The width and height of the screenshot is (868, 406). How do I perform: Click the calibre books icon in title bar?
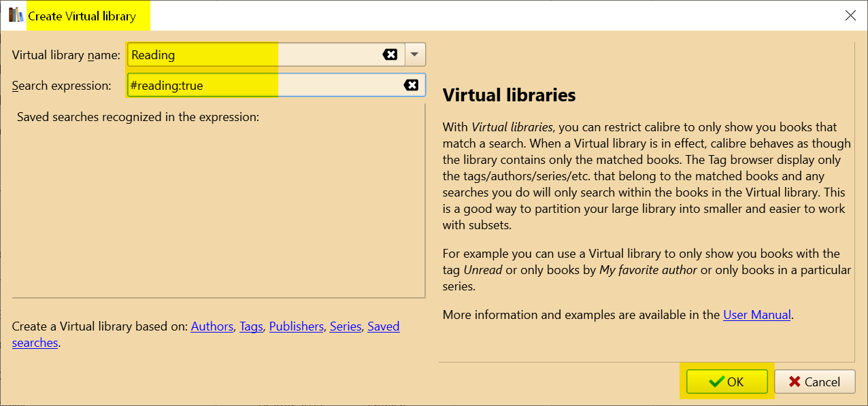16,16
